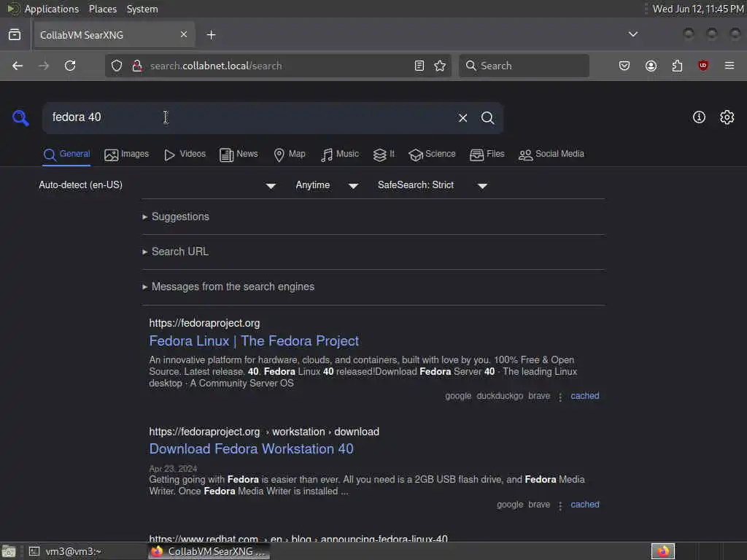Screen dimensions: 747x560
Task: Bookmark this page with the star
Action: point(440,66)
